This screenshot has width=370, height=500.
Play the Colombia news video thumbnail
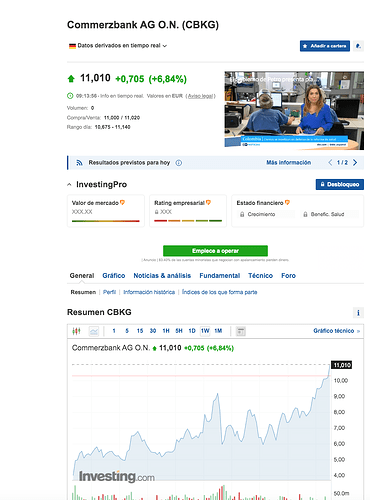tap(294, 111)
